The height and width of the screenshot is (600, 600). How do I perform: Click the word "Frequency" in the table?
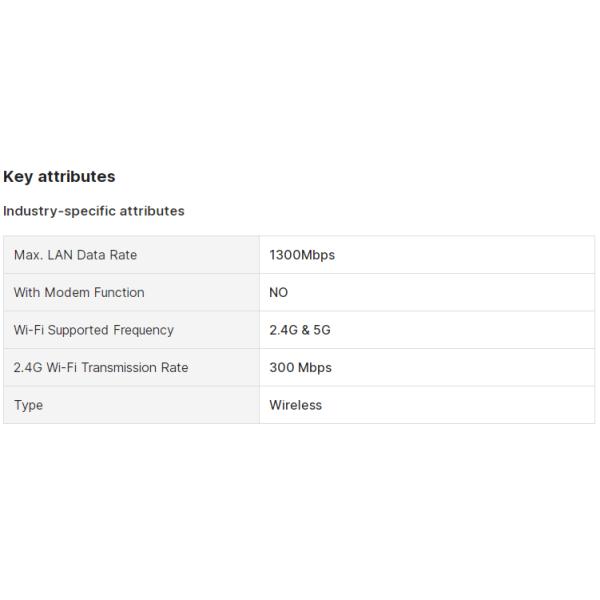click(x=144, y=330)
